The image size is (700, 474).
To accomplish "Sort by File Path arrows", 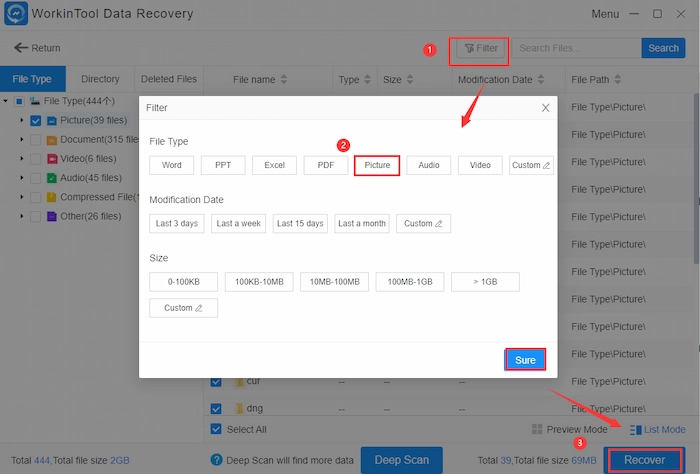I will click(x=617, y=79).
